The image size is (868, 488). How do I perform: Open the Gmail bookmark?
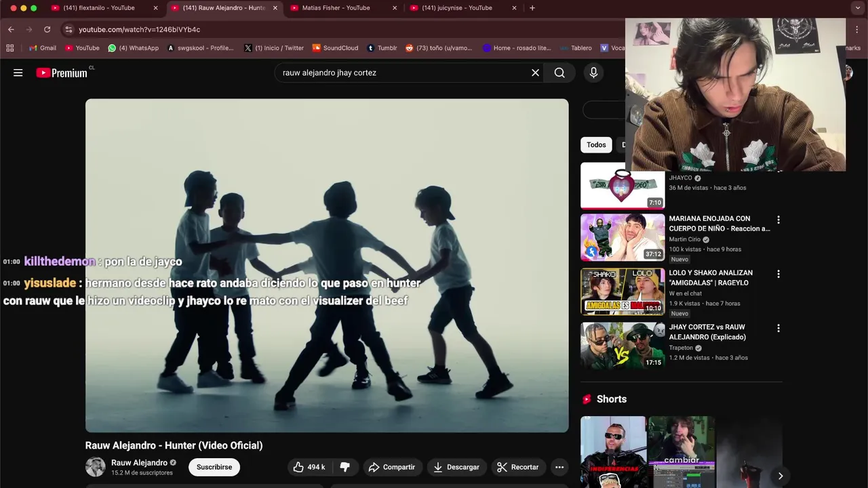43,48
